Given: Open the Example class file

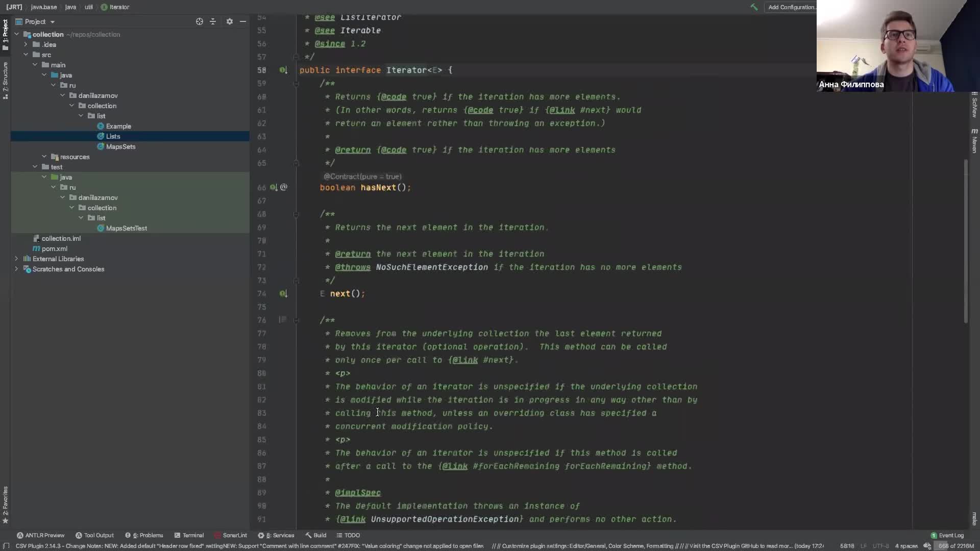Looking at the screenshot, I should click(x=118, y=126).
